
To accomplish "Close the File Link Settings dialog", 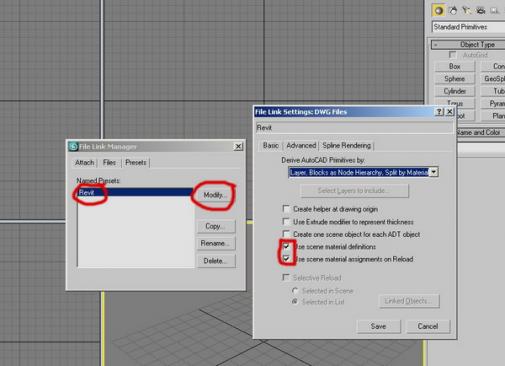I will tap(450, 112).
